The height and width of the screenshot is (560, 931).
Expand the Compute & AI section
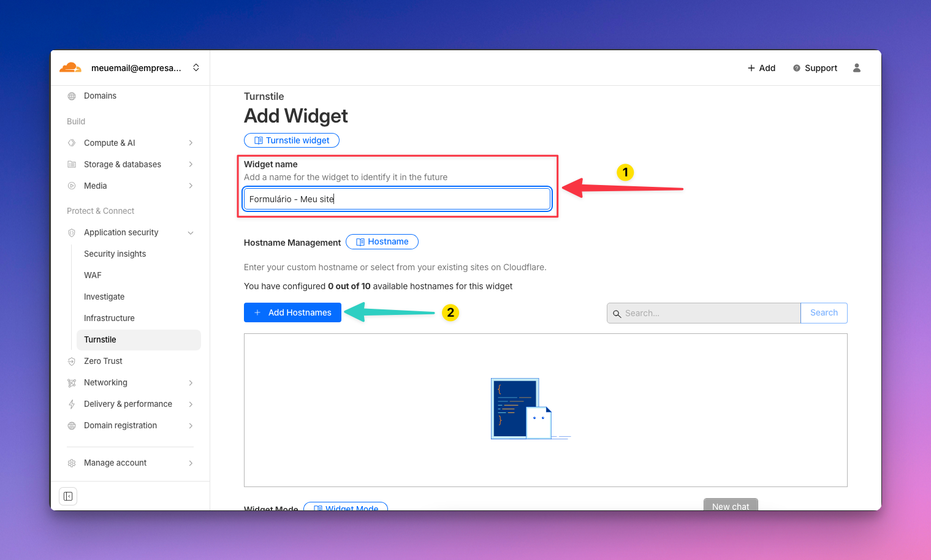[191, 143]
